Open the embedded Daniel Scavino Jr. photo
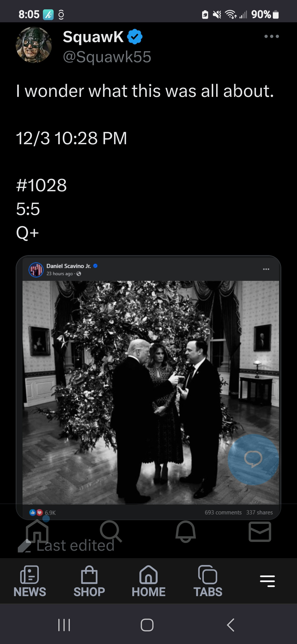The image size is (297, 644). pos(150,392)
